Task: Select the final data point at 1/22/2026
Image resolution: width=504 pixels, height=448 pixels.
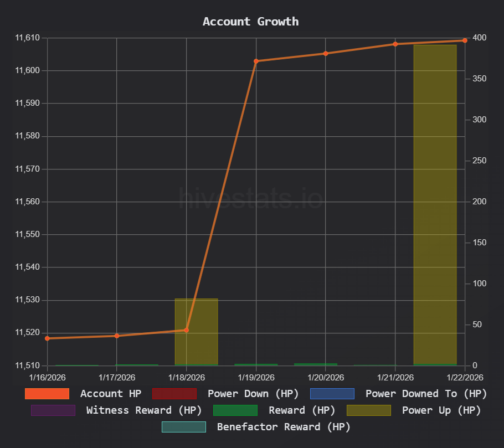Action: (x=465, y=40)
